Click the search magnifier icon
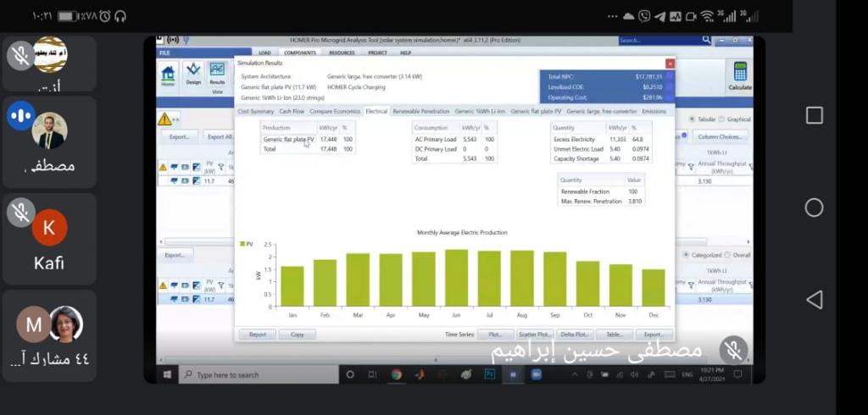 706,40
